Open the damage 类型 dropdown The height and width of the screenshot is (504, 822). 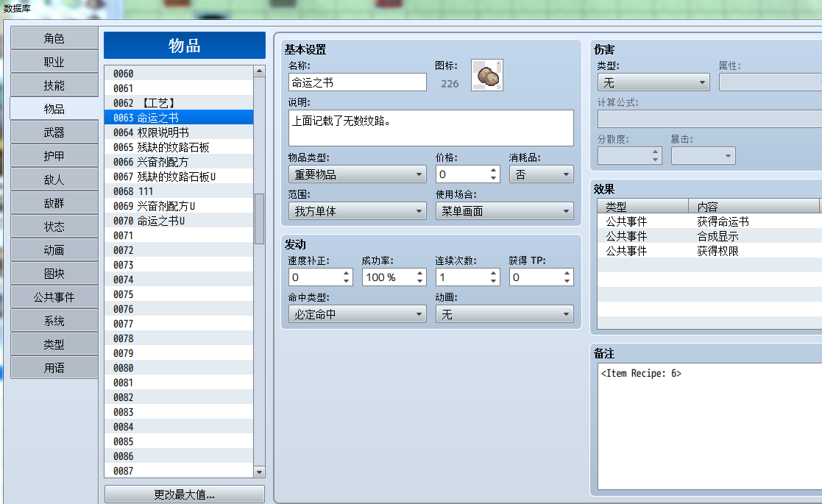click(x=653, y=82)
